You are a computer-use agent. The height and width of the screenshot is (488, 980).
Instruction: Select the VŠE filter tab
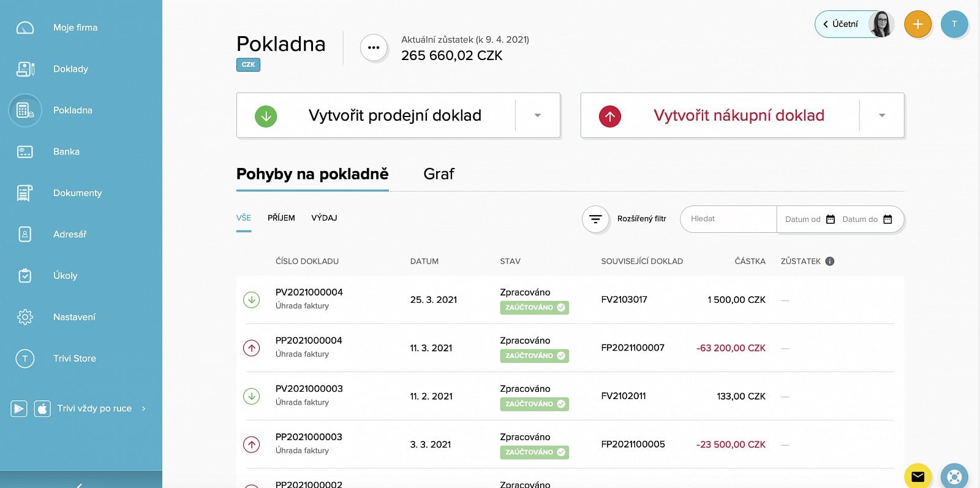coord(244,218)
